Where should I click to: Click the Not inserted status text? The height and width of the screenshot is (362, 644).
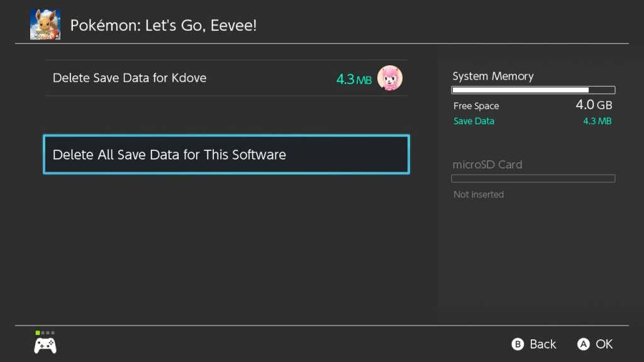(x=479, y=195)
